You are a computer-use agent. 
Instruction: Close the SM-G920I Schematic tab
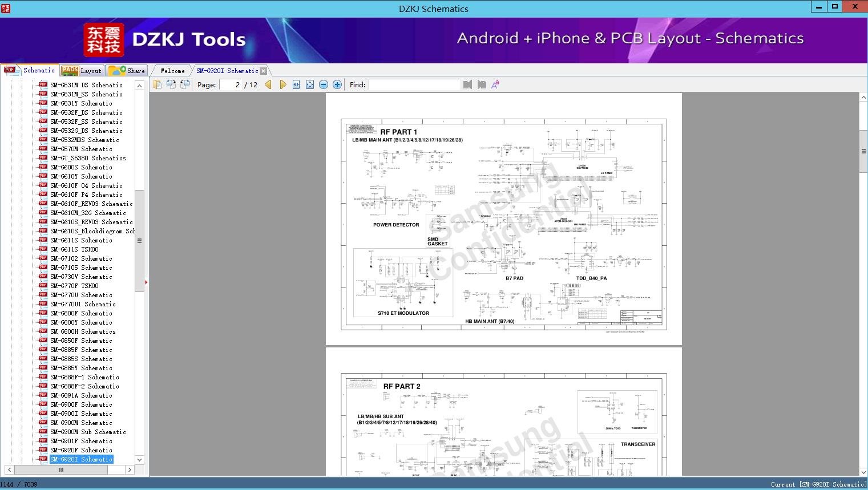pos(263,71)
